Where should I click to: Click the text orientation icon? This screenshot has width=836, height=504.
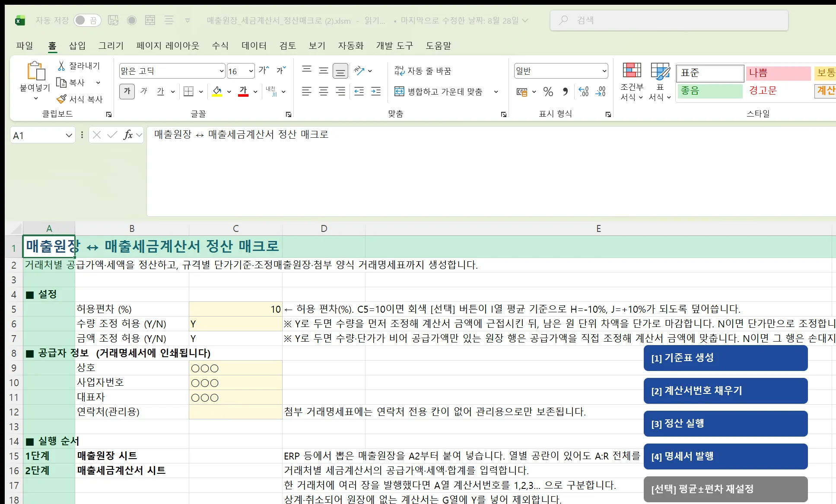coord(359,70)
